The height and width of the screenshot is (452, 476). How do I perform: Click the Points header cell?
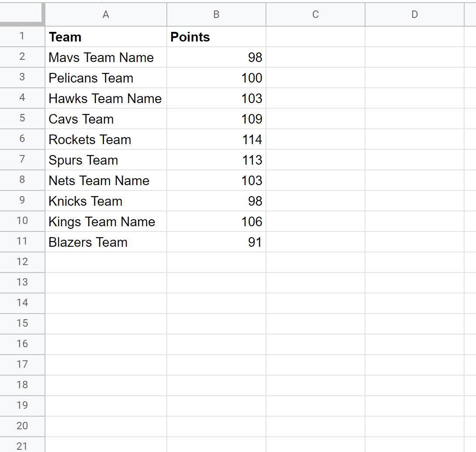(216, 37)
